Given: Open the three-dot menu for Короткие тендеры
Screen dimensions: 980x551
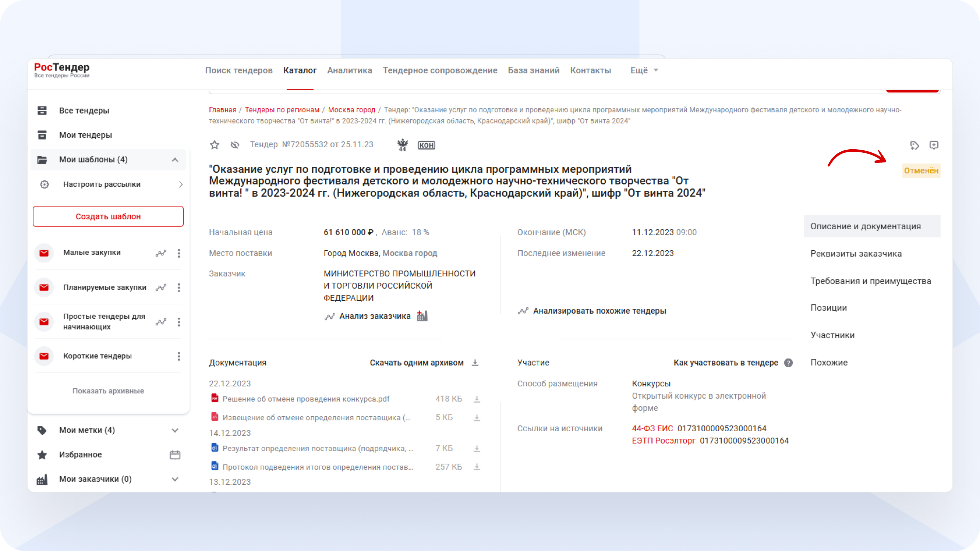Looking at the screenshot, I should (x=178, y=356).
